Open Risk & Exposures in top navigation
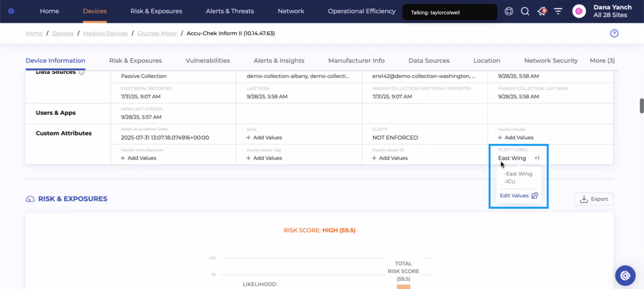Viewport: 644px width, 289px height. (x=156, y=11)
